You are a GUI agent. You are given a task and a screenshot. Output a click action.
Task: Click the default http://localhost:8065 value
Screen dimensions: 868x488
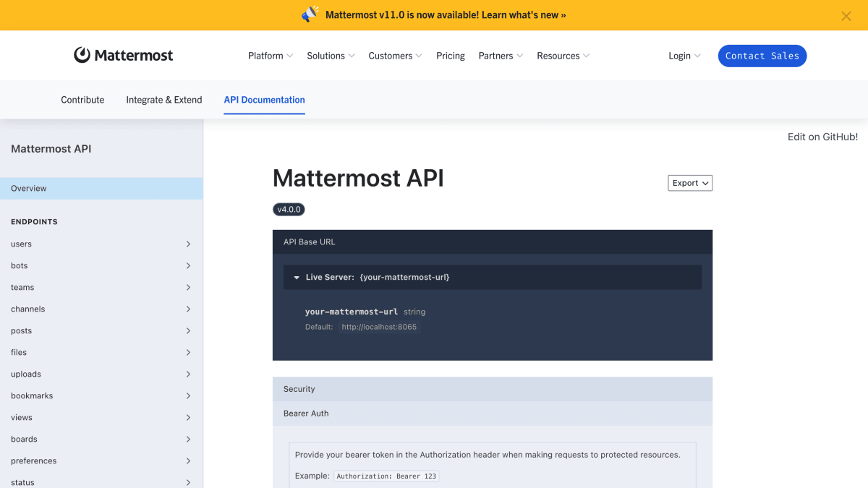click(379, 327)
